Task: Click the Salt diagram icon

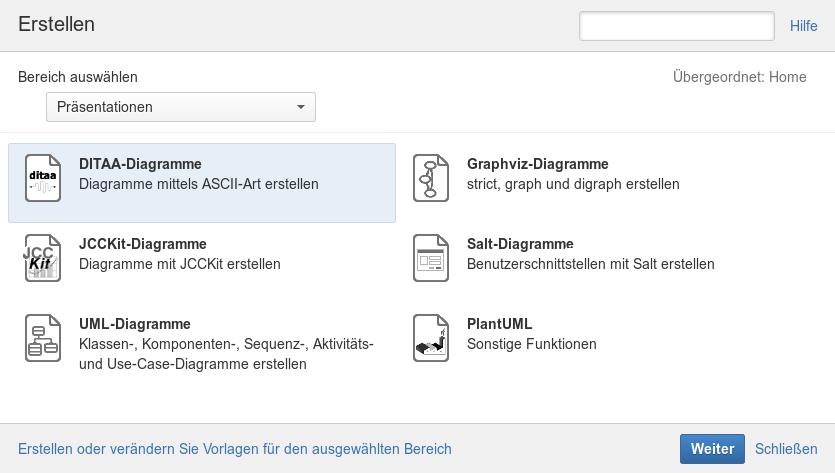Action: [x=431, y=259]
